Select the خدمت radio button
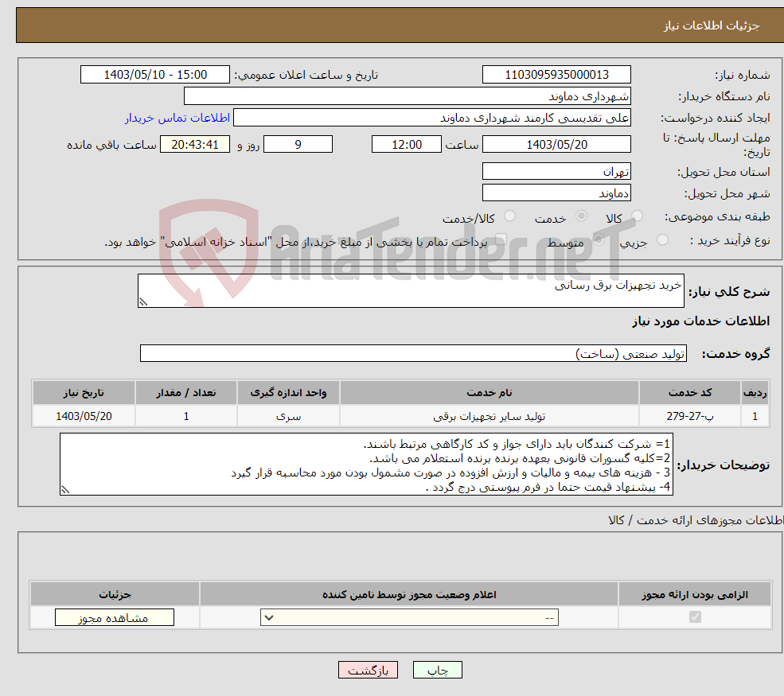This screenshot has width=784, height=696. tap(581, 216)
